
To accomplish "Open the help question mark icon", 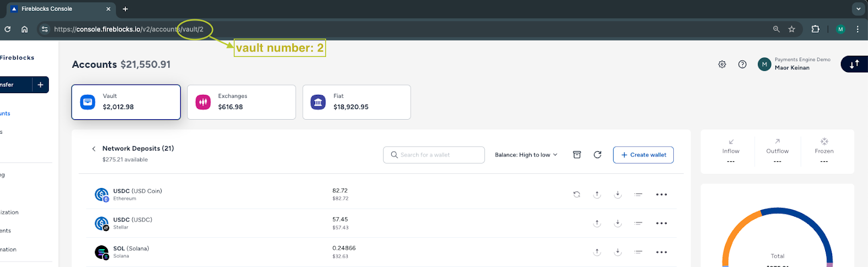I will tap(742, 64).
